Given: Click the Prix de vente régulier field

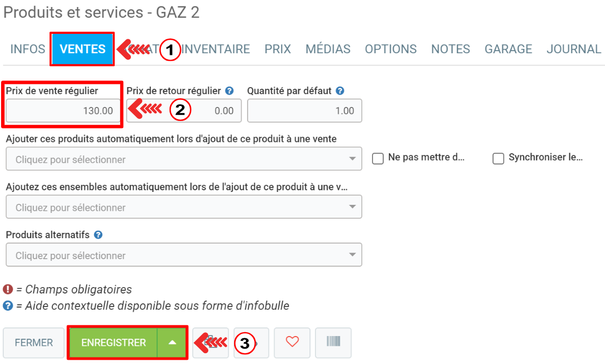Looking at the screenshot, I should pyautogui.click(x=64, y=111).
